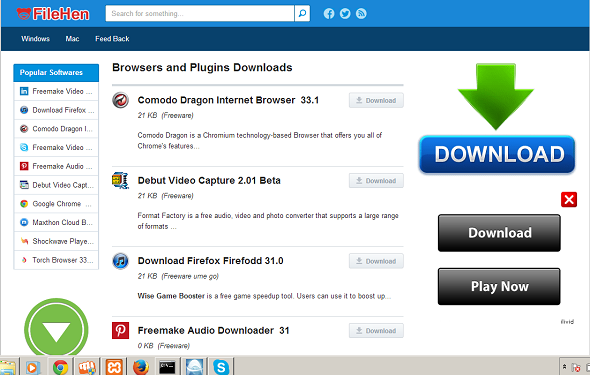Click the music note icon beside Firefox entry

(x=120, y=261)
